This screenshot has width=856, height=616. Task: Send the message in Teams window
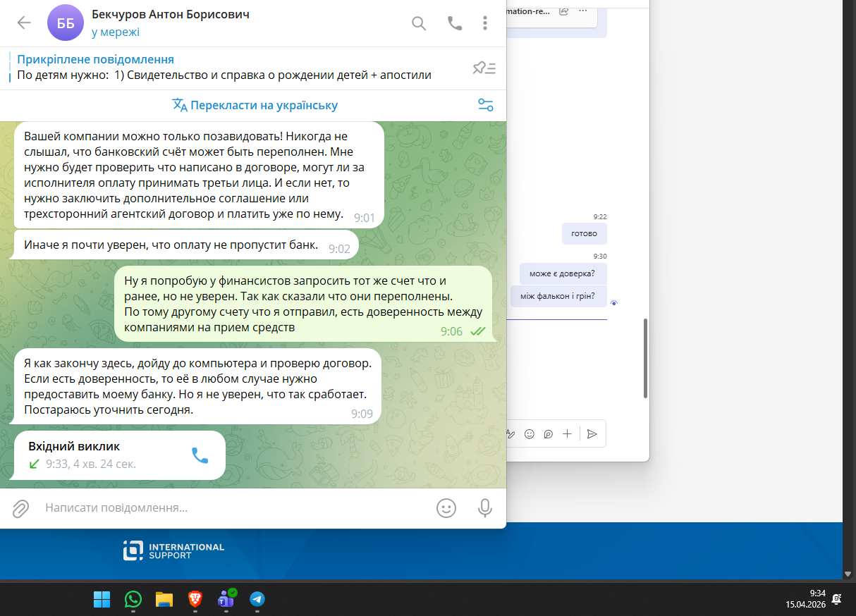[592, 433]
